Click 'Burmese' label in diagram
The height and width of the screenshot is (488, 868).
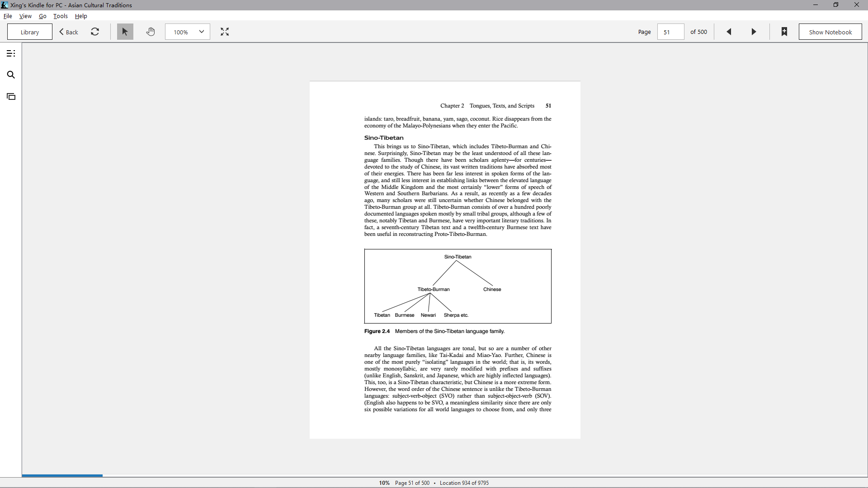[x=404, y=315]
